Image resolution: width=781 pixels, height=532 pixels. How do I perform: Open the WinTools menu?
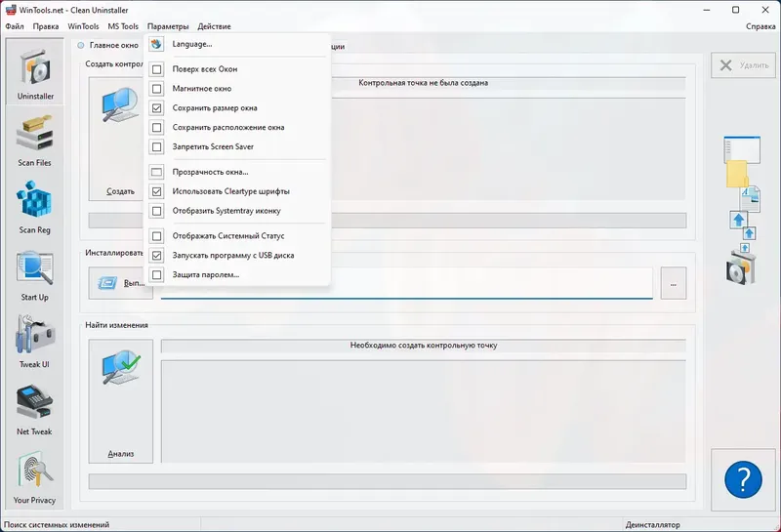coord(83,26)
